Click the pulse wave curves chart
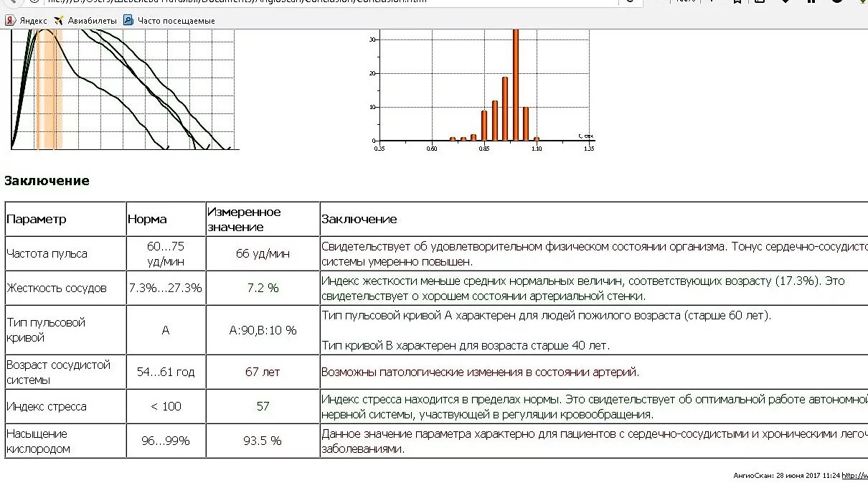The width and height of the screenshot is (868, 488). coord(124,90)
